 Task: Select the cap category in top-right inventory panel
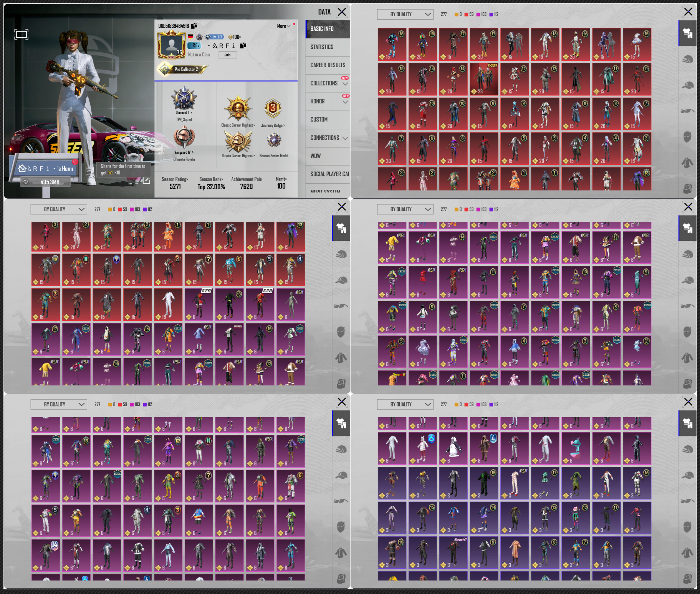coord(688,85)
